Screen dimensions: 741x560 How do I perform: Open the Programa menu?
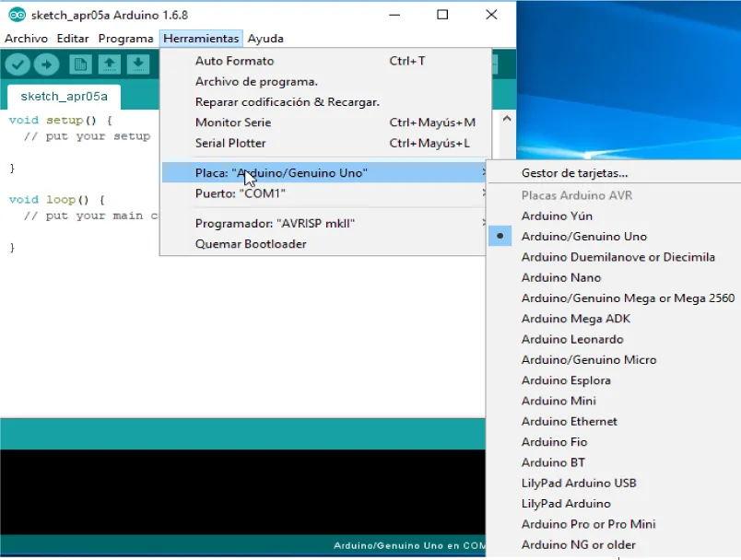tap(125, 39)
